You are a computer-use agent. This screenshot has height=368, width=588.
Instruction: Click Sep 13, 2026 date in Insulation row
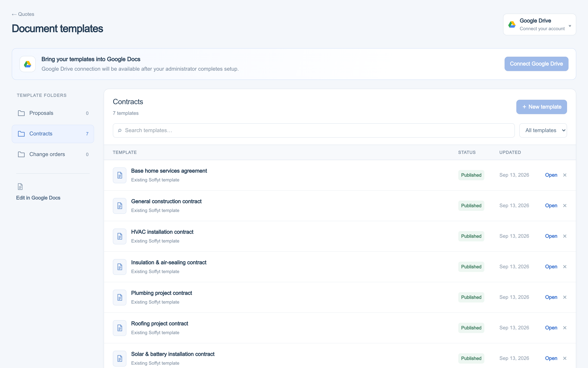[514, 267]
